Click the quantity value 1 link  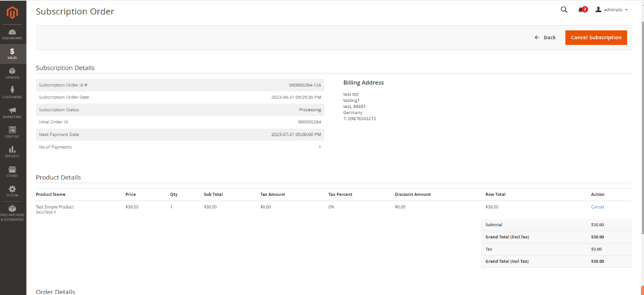tap(171, 207)
